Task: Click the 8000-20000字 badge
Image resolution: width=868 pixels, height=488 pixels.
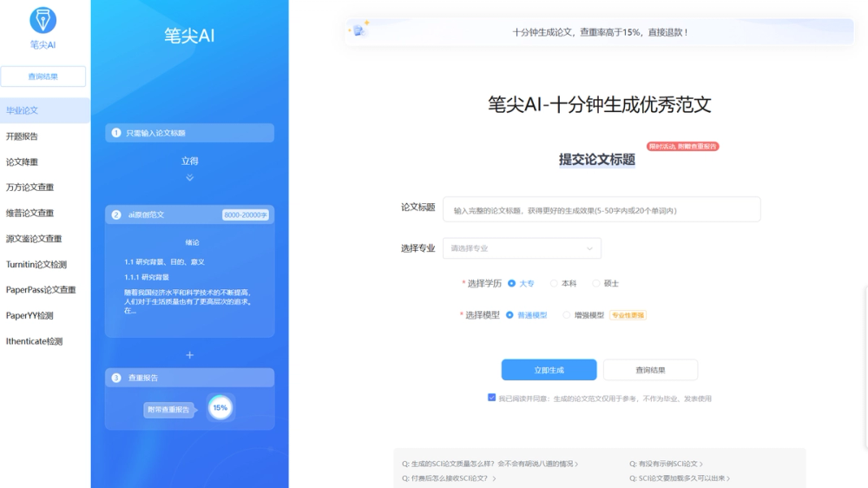Action: click(x=246, y=215)
